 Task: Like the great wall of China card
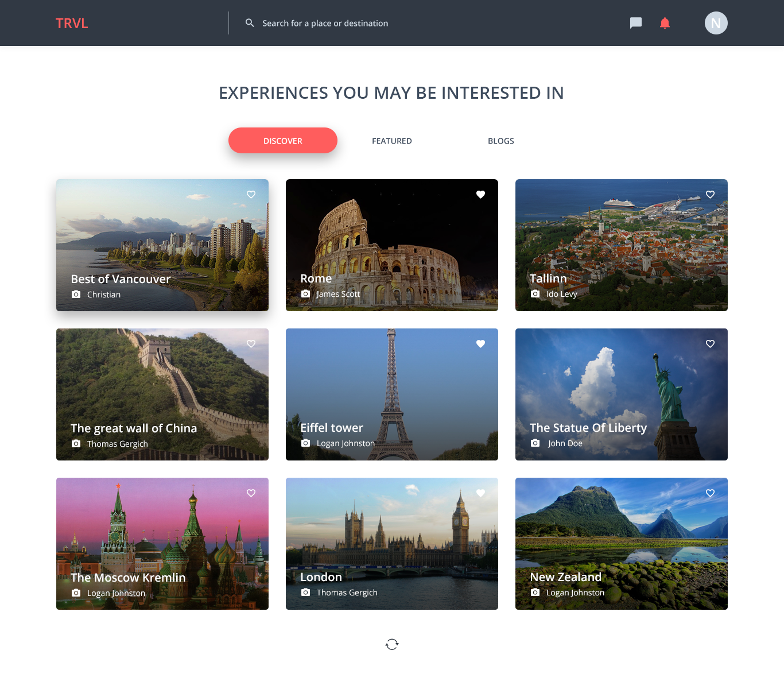point(251,344)
